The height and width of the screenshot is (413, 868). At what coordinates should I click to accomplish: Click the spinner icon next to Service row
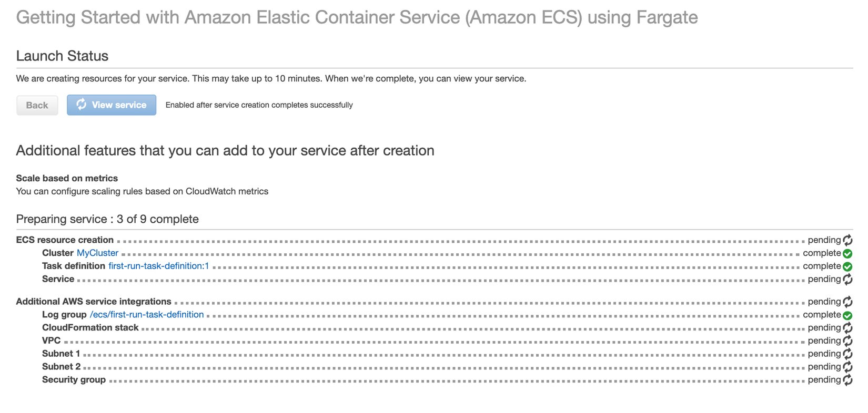tap(847, 280)
